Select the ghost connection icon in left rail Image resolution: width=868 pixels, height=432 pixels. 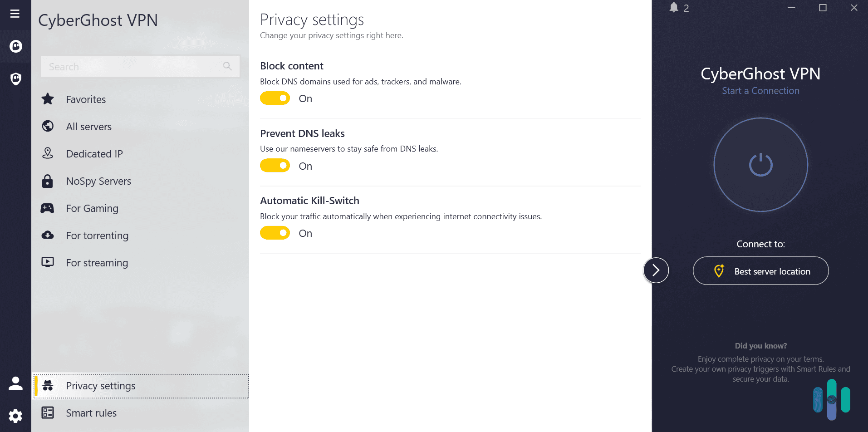(x=15, y=46)
